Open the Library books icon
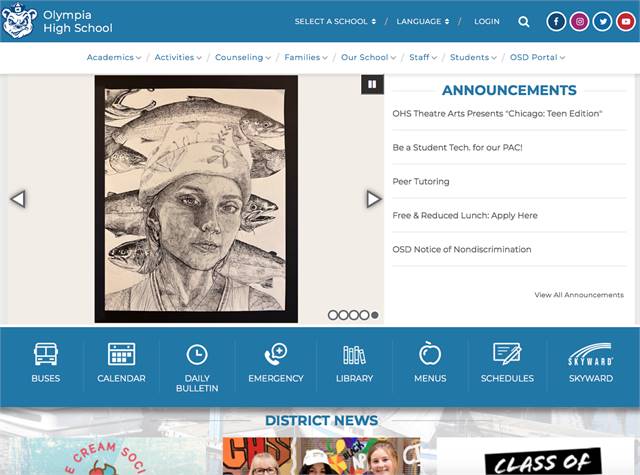The image size is (640, 475). tap(354, 355)
